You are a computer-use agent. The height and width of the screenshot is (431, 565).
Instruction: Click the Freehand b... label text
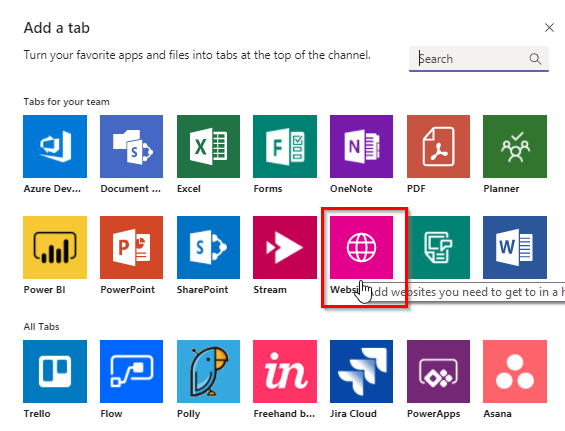coord(284,414)
